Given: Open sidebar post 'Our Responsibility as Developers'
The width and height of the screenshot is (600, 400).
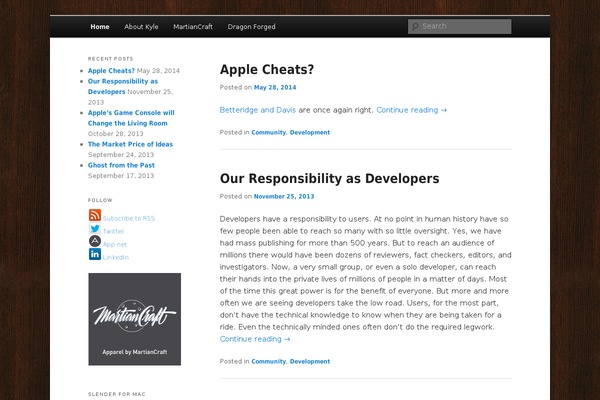Looking at the screenshot, I should coord(123,87).
